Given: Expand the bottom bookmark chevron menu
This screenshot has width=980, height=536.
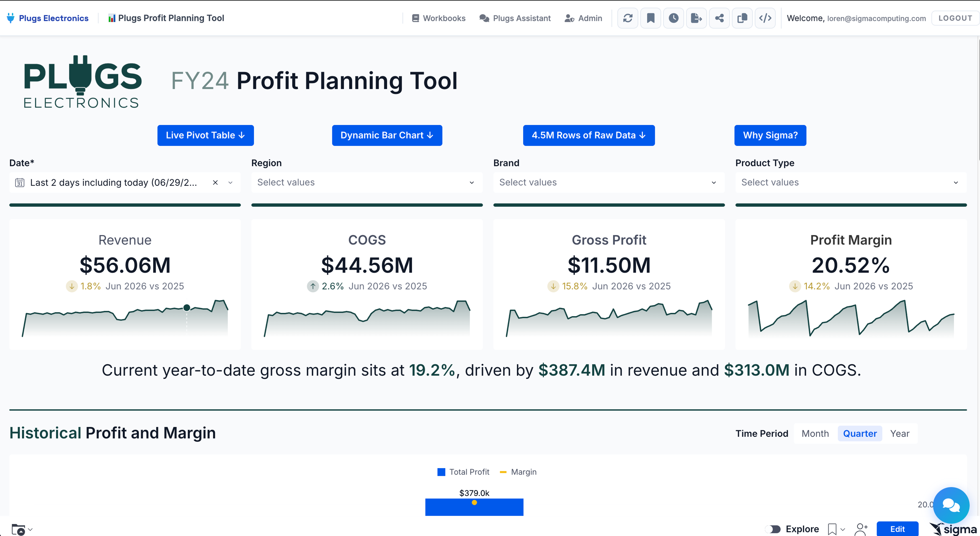Looking at the screenshot, I should (843, 529).
